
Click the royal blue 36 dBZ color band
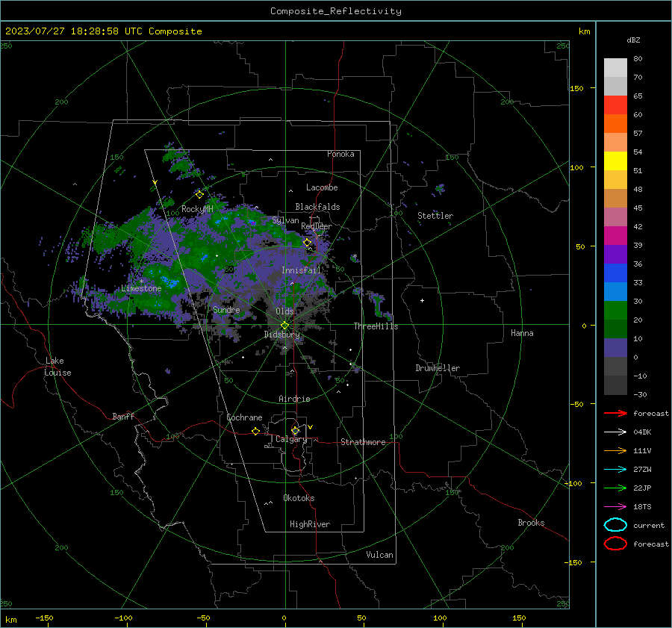(x=615, y=273)
